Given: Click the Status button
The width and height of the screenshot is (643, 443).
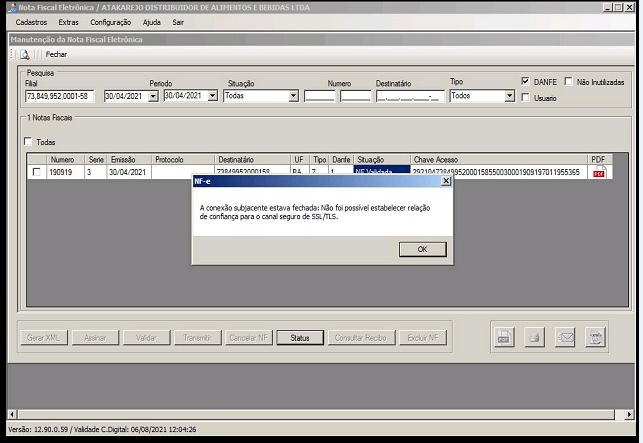Looking at the screenshot, I should tap(300, 338).
